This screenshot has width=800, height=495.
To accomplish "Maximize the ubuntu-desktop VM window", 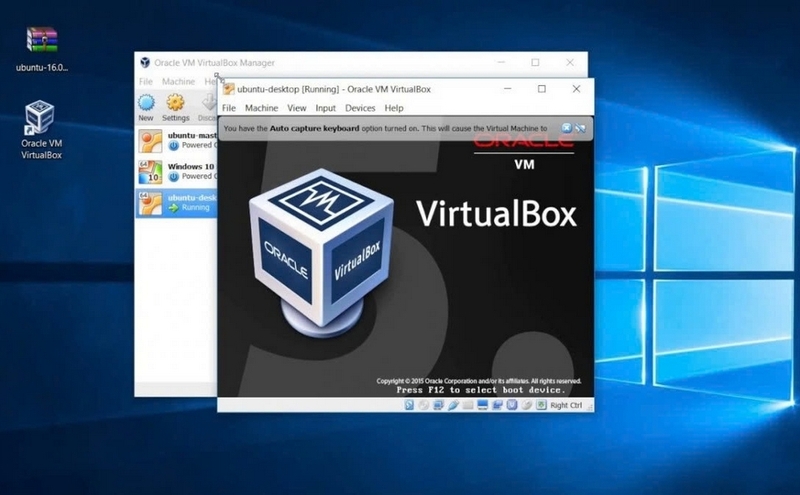I will point(542,89).
